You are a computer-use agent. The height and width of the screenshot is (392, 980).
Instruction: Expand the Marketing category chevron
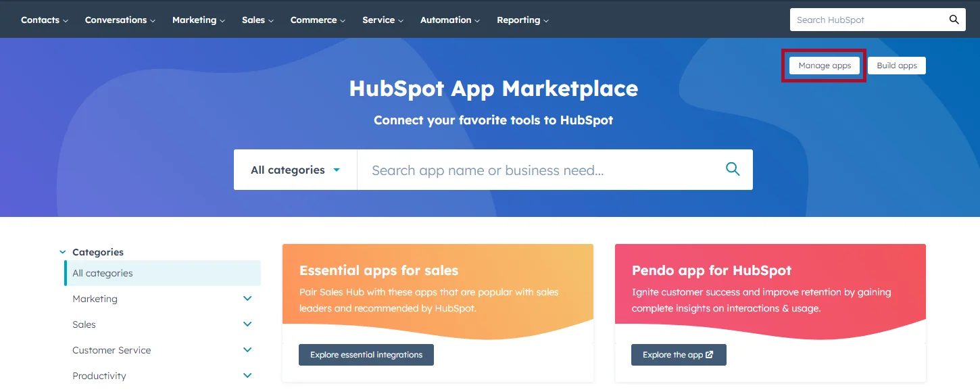pyautogui.click(x=247, y=299)
